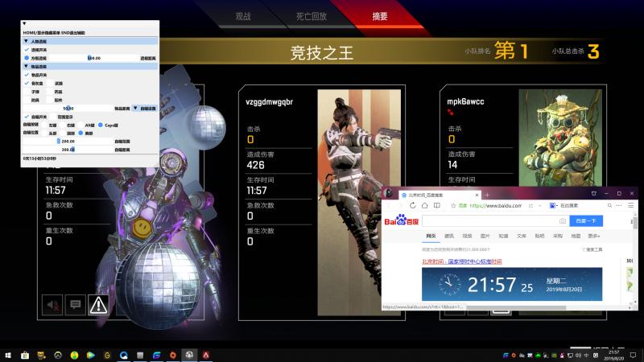Click the browser profile avatar icon

389,193
